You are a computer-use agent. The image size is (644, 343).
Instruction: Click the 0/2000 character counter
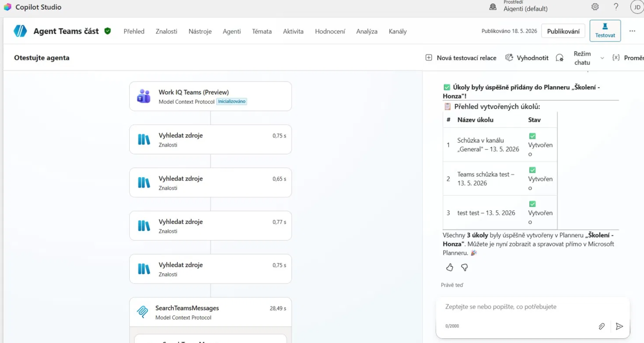[452, 326]
